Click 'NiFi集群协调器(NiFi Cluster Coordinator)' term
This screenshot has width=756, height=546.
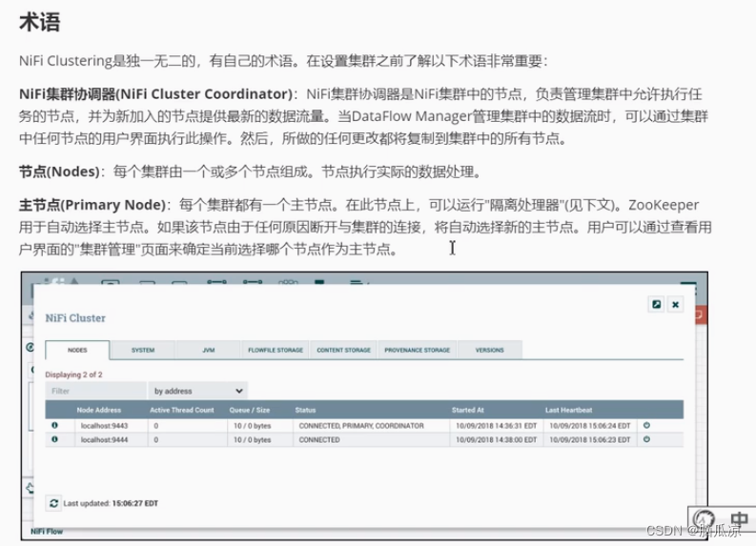[155, 94]
